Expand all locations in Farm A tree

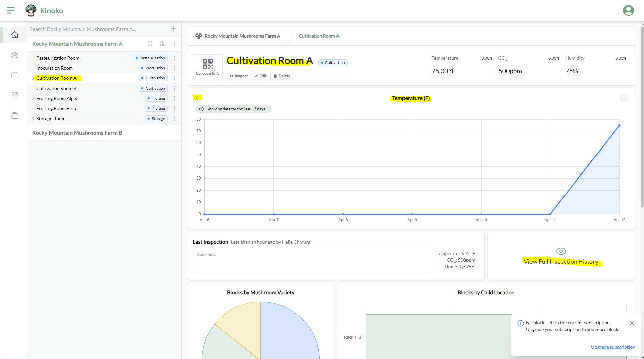coord(150,44)
